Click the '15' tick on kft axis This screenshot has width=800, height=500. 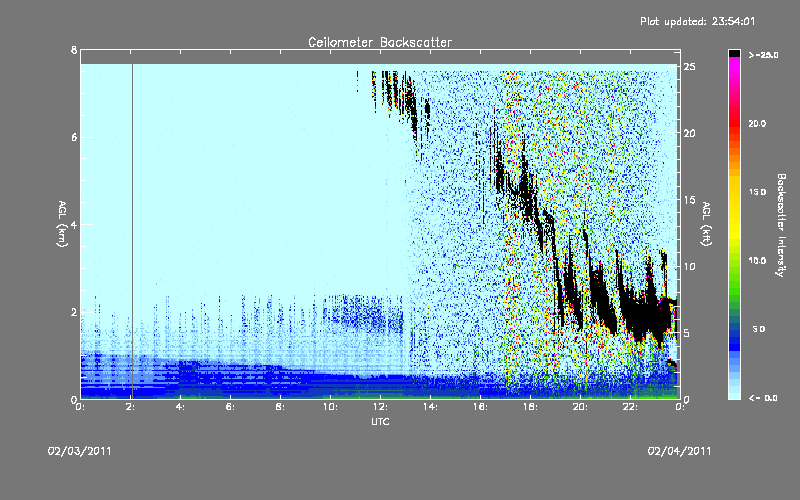[689, 200]
